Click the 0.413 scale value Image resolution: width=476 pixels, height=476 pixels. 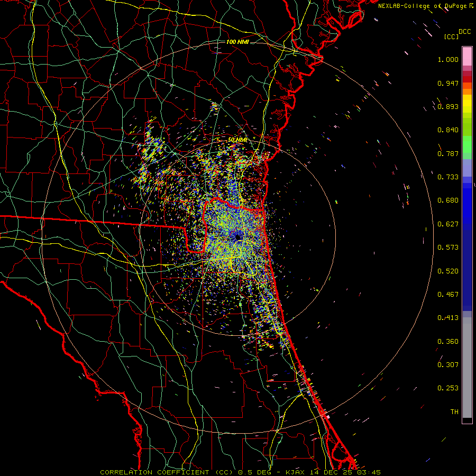point(448,318)
